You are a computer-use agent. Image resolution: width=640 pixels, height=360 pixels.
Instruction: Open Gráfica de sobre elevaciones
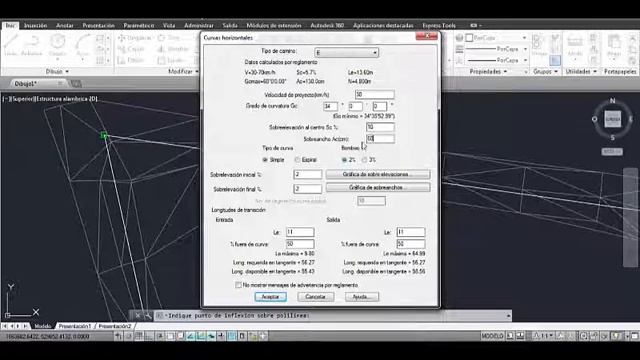378,174
